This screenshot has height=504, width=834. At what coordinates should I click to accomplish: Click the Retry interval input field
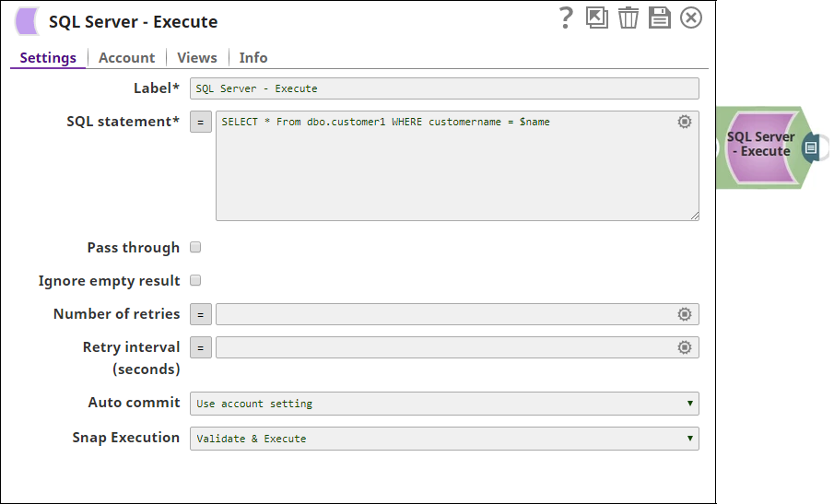(457, 347)
